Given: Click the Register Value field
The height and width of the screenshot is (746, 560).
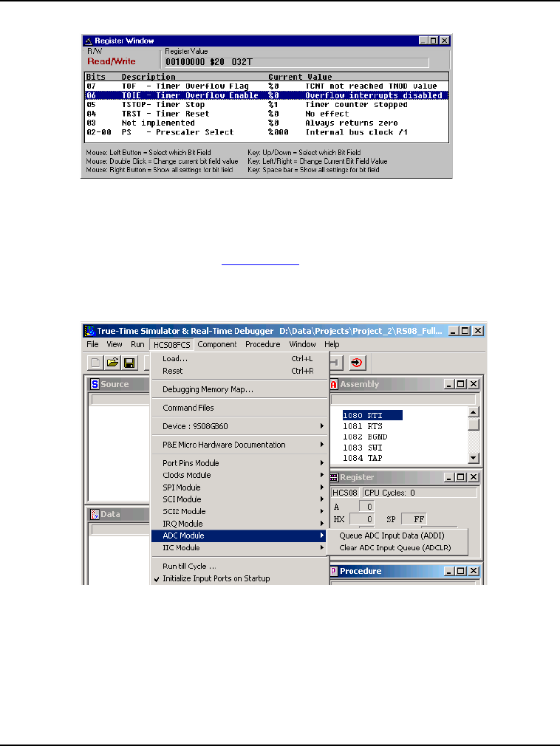Looking at the screenshot, I should point(296,62).
